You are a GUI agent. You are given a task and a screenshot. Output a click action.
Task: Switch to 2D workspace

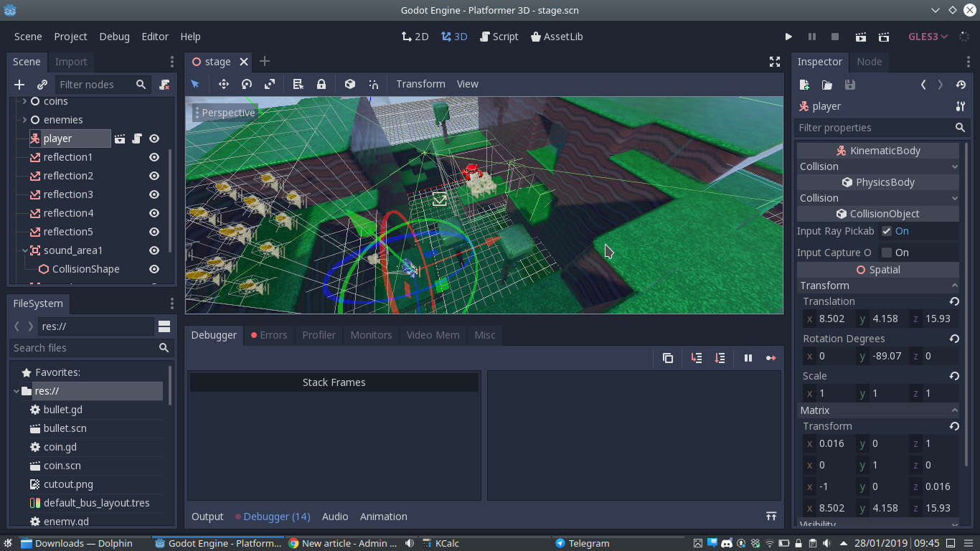415,37
